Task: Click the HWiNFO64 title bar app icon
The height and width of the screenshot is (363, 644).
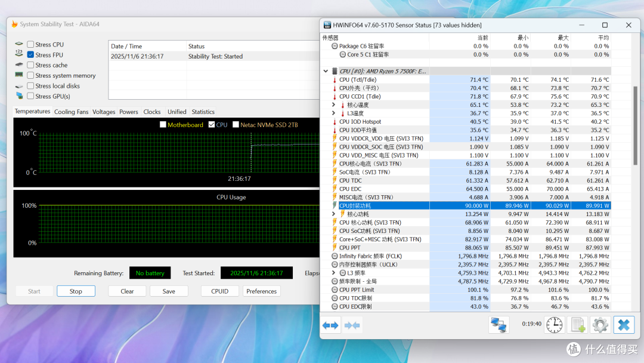Action: [327, 25]
